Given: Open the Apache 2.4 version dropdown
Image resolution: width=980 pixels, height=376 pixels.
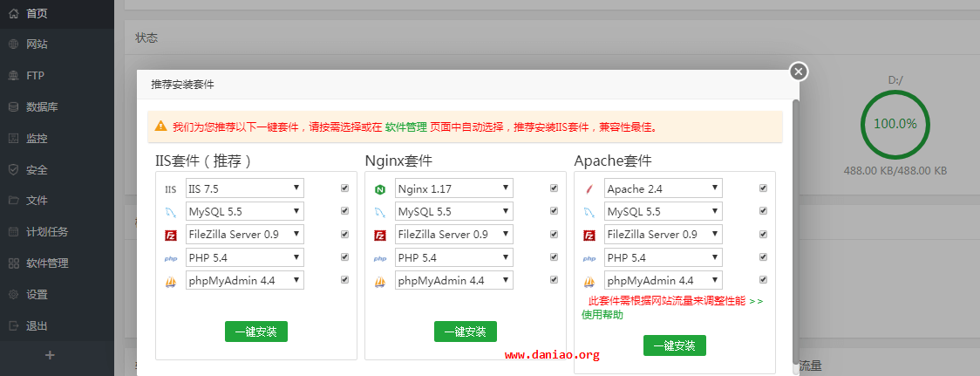Looking at the screenshot, I should click(x=664, y=188).
